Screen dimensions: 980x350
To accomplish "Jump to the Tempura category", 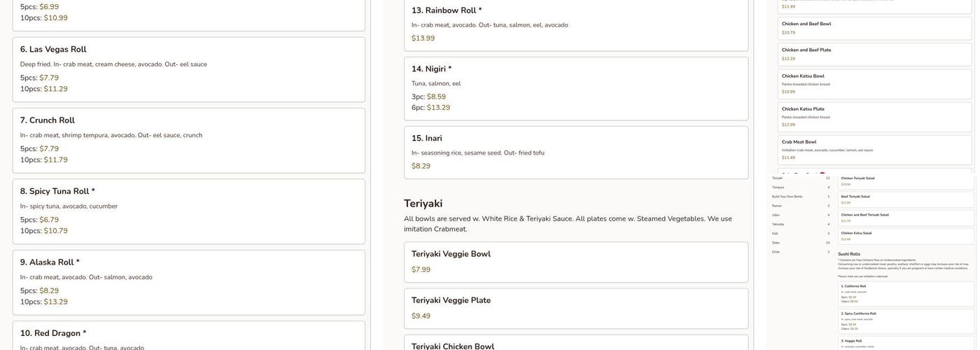I will coord(779,187).
